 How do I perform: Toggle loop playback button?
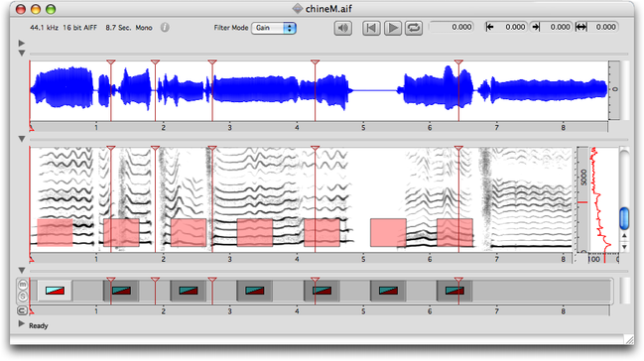(x=414, y=28)
